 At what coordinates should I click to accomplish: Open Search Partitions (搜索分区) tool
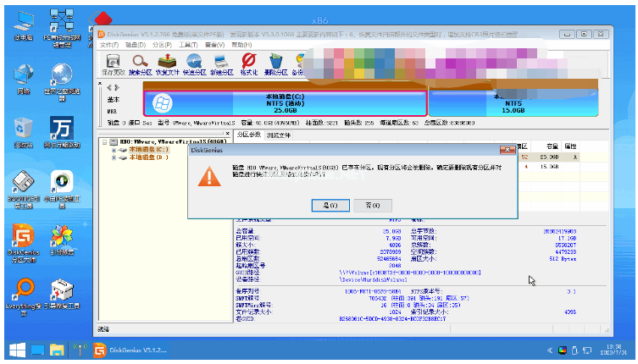coord(140,63)
